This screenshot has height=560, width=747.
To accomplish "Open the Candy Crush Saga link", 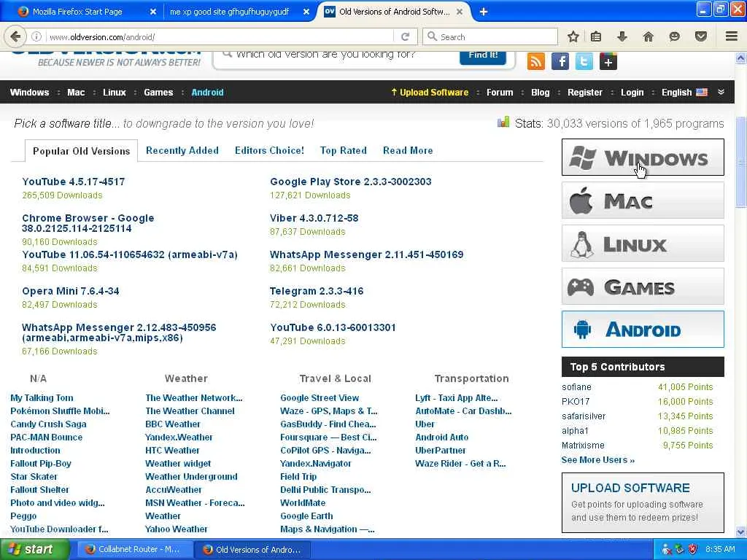I will [x=49, y=424].
